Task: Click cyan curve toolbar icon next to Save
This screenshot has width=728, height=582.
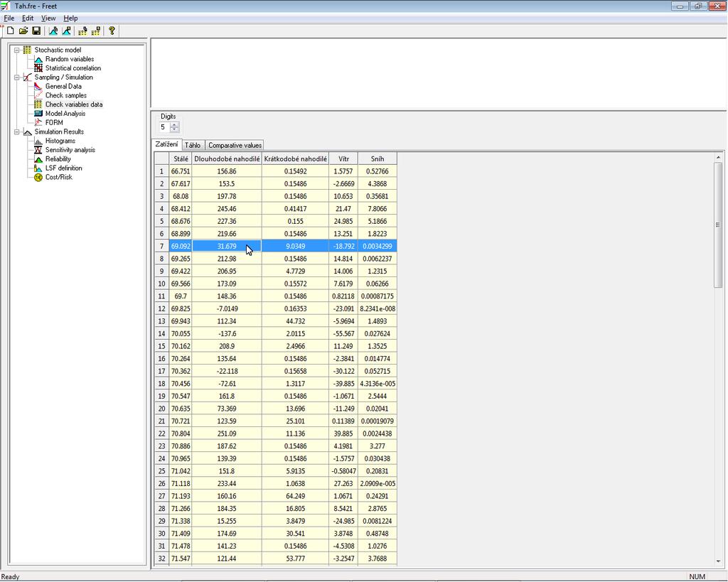Action: [53, 31]
